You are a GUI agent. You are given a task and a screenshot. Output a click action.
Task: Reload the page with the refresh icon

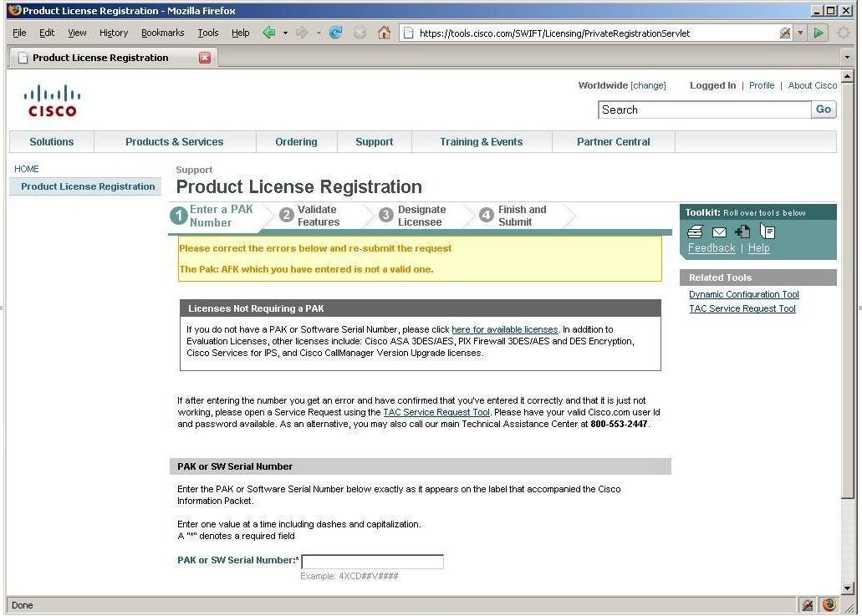coord(335,33)
